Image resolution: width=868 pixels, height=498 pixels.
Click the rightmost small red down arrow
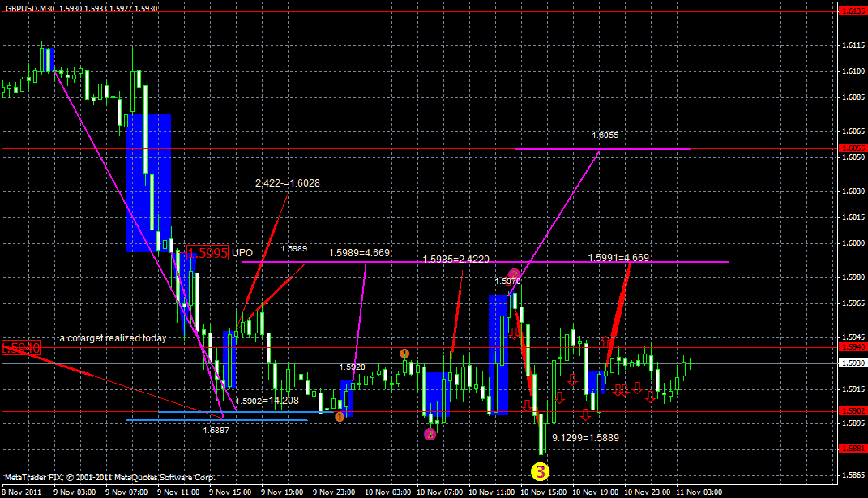[x=650, y=395]
